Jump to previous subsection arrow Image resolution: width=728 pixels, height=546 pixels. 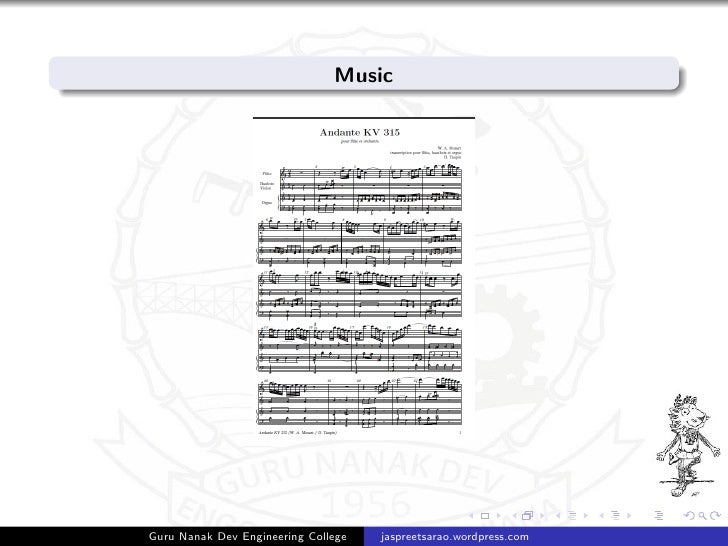[x=558, y=515]
